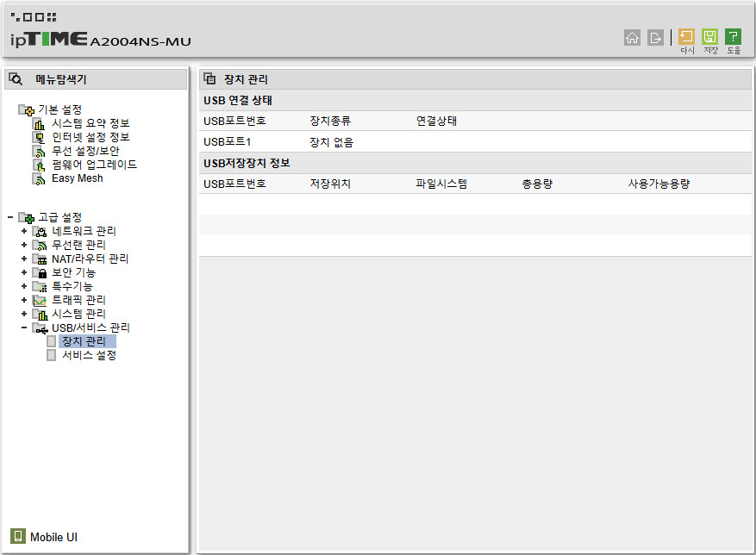Open the 도움 help icon
Image resolution: width=756 pixels, height=555 pixels.
pyautogui.click(x=733, y=36)
